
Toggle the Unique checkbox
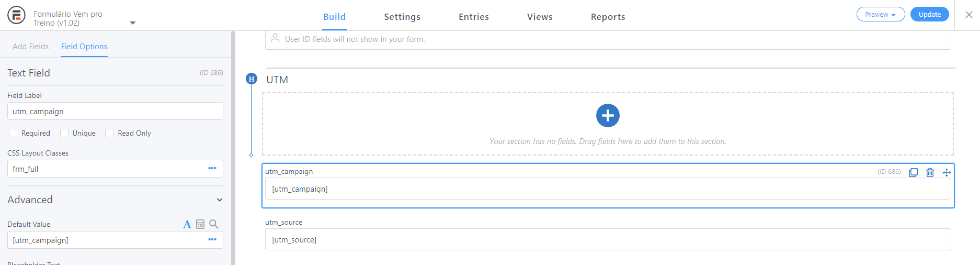point(64,133)
